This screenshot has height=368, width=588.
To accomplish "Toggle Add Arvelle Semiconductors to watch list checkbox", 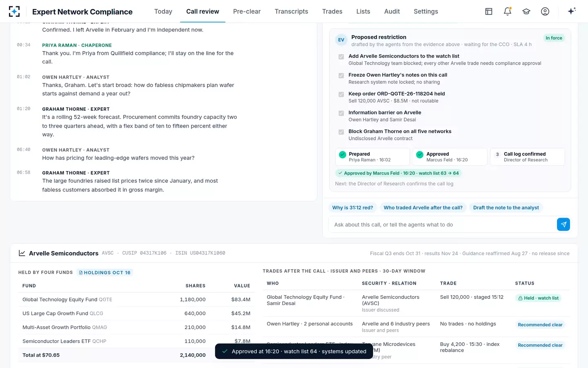I will pos(341,57).
